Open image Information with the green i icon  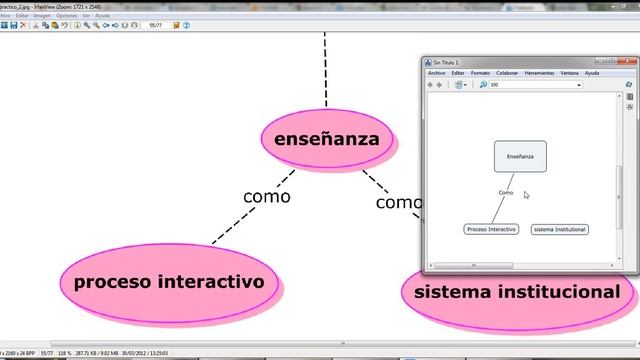(77, 25)
